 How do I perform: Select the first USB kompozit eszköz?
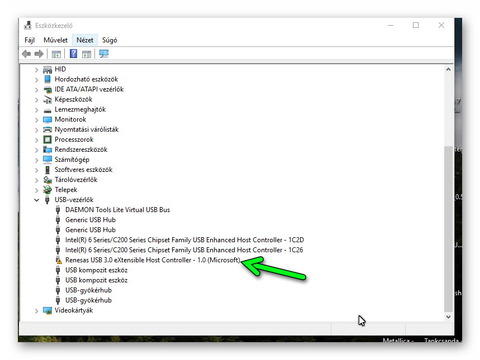coord(96,270)
